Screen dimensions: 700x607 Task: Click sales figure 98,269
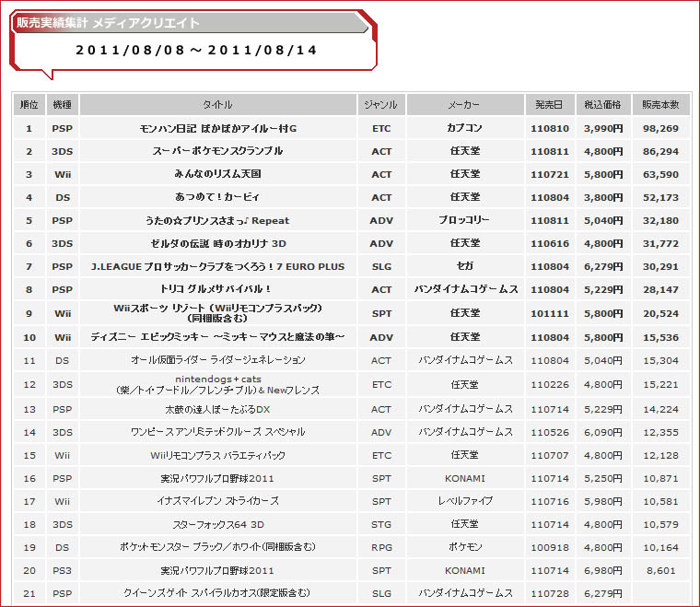tap(660, 129)
